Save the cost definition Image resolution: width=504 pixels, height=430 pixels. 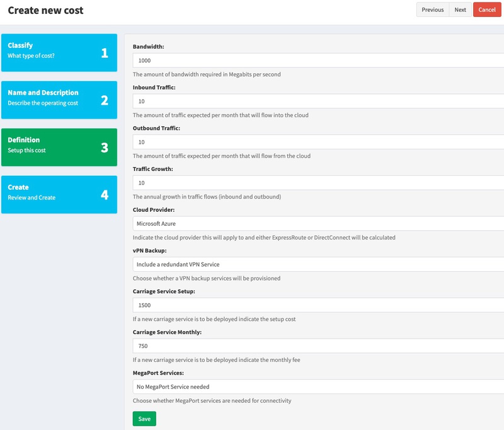click(x=144, y=419)
